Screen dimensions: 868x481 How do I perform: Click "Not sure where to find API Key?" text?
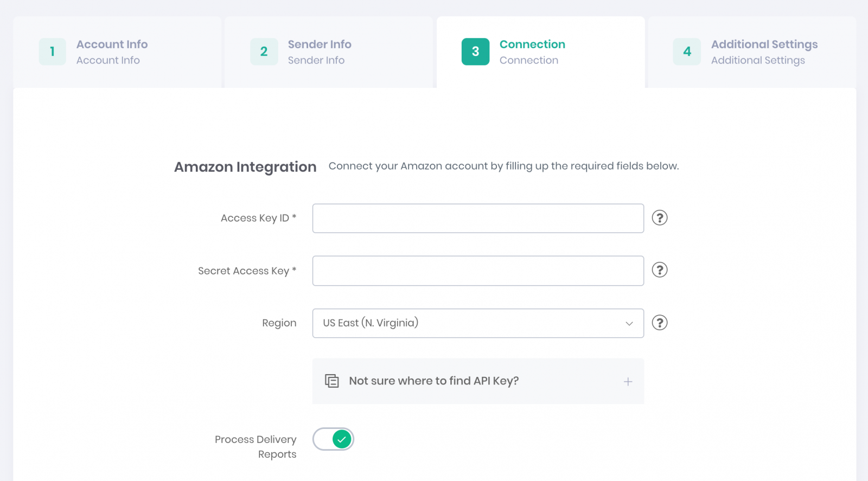(x=433, y=381)
